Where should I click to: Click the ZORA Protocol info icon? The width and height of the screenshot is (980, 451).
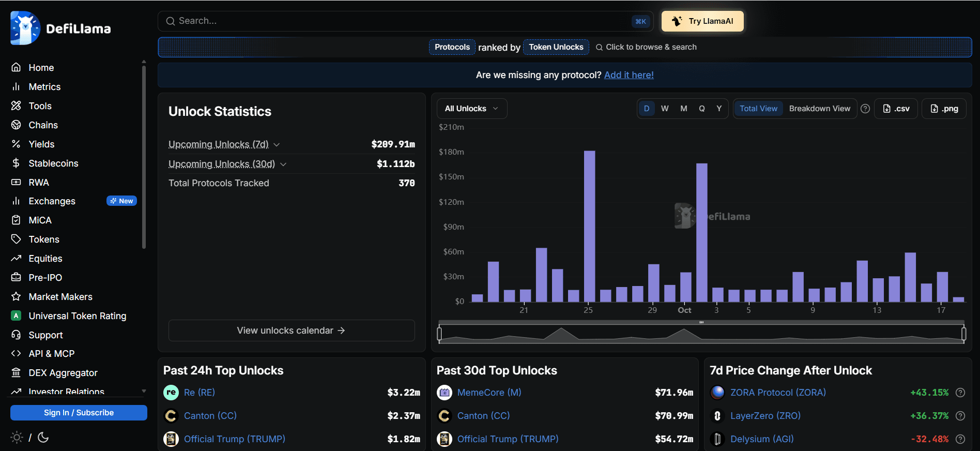(x=960, y=393)
